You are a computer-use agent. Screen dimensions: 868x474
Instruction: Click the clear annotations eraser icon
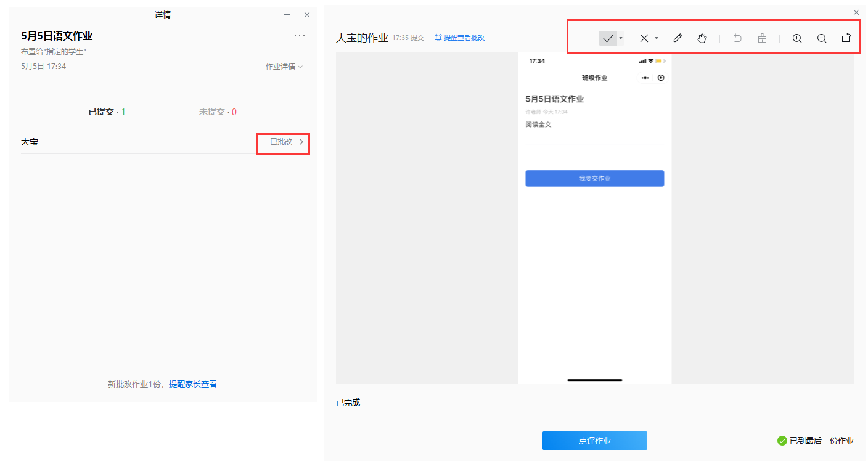(x=763, y=38)
